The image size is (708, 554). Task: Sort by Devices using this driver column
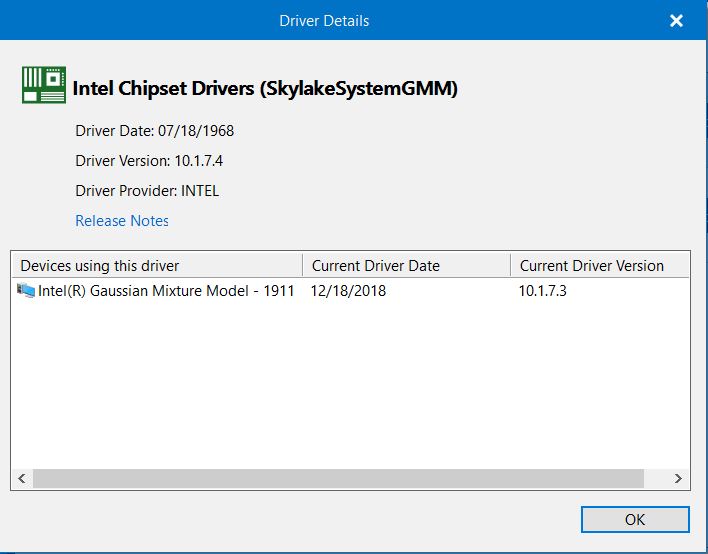coord(157,265)
